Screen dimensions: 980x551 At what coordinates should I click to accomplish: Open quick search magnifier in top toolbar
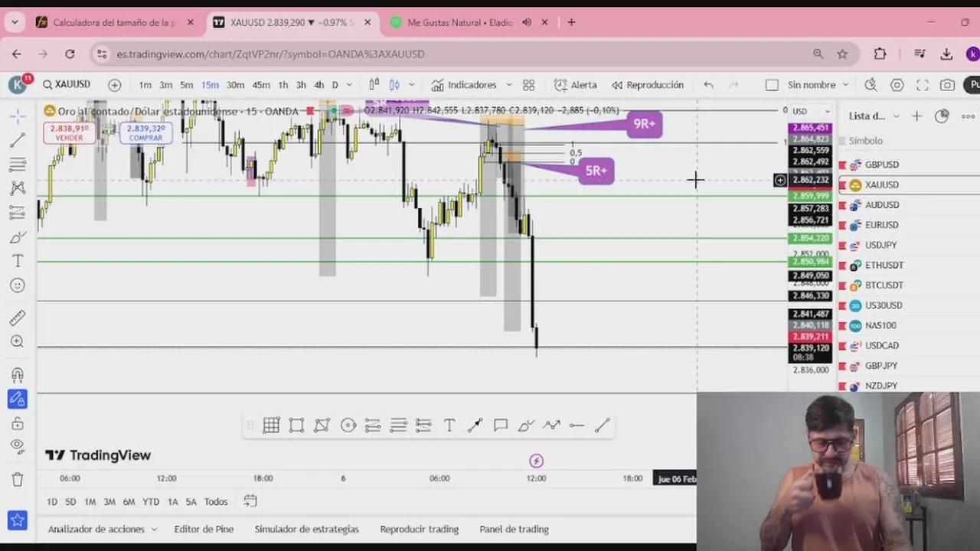pyautogui.click(x=871, y=85)
